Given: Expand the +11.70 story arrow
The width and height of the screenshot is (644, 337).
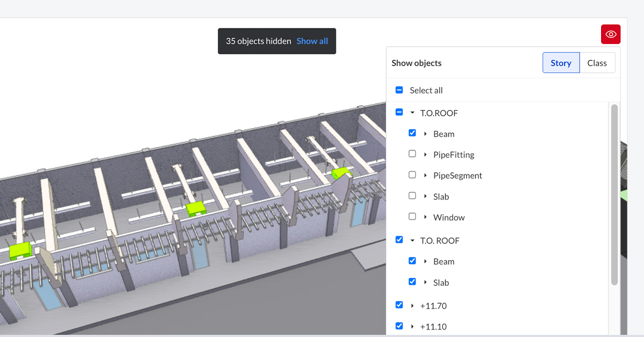Looking at the screenshot, I should 412,306.
